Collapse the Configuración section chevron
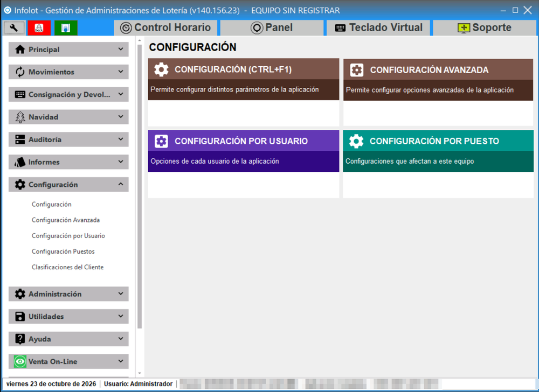The image size is (539, 392). pyautogui.click(x=121, y=184)
